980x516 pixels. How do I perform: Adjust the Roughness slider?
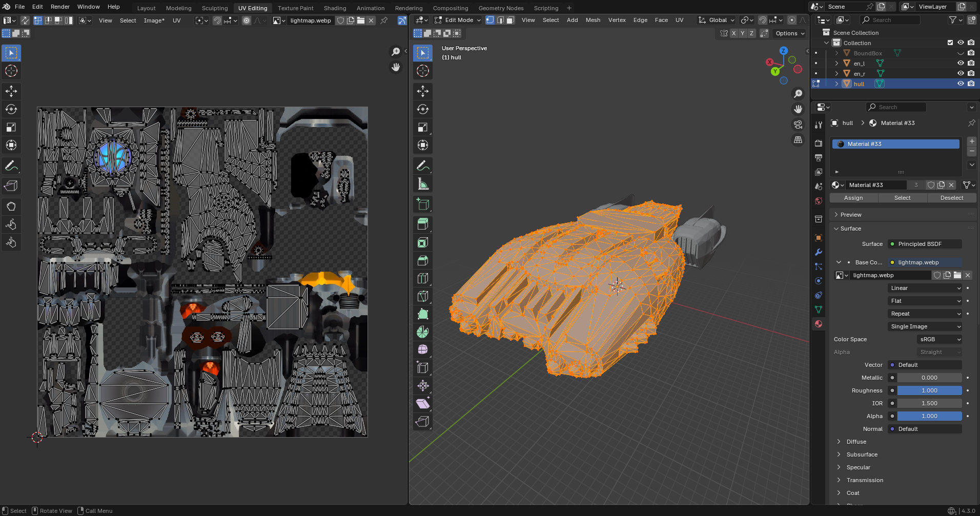929,390
